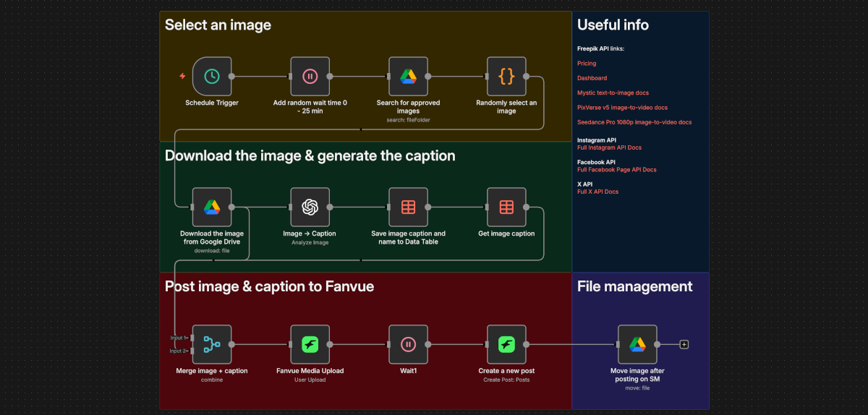Click the User Upload subtitle text

(310, 380)
